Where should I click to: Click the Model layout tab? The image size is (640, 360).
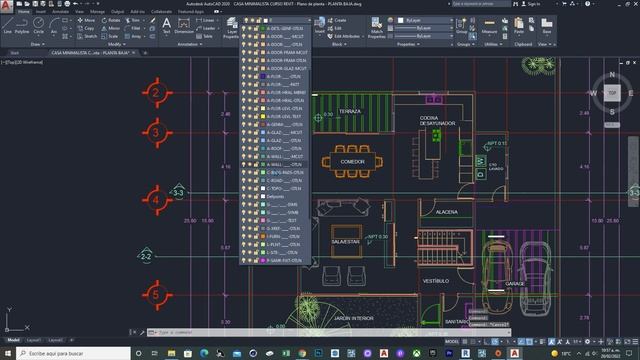tap(13, 340)
